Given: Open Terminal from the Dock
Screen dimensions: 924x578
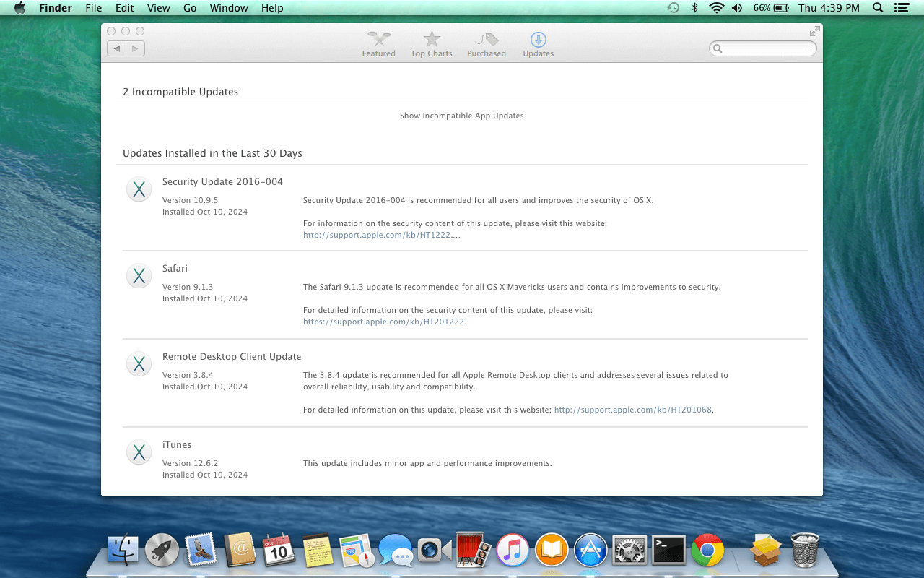Looking at the screenshot, I should coord(668,551).
